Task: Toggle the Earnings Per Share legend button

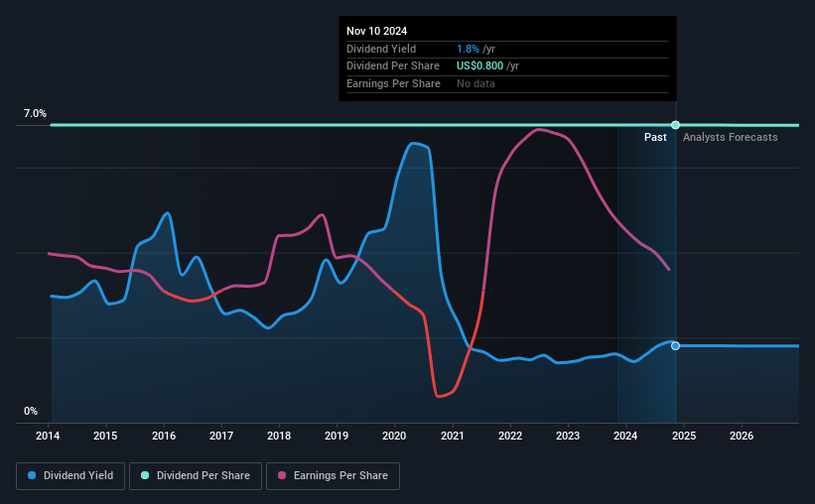Action: pos(333,476)
